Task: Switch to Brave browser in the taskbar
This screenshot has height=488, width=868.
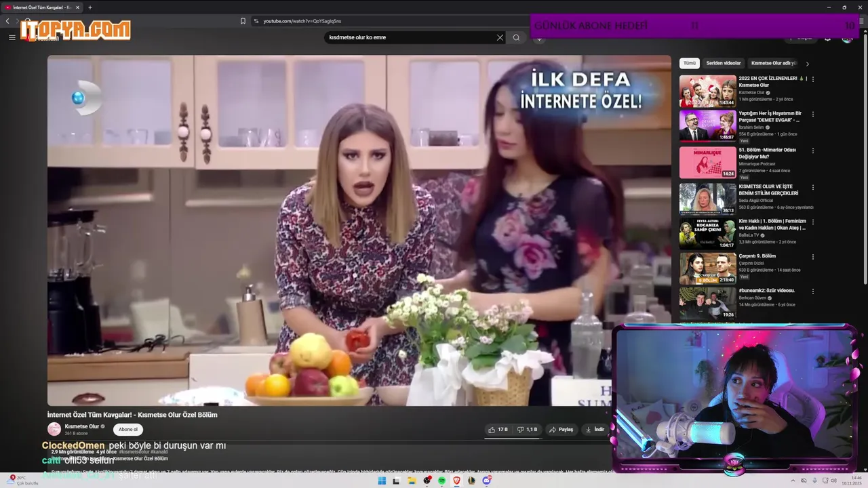Action: click(456, 481)
